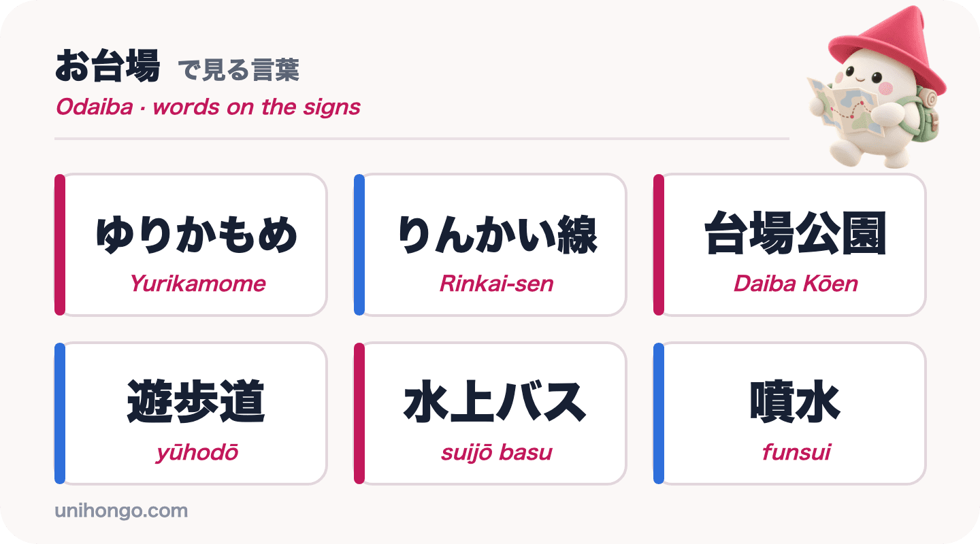Click the subtitle 'Odaiba · words on the signs'
980x544 pixels.
click(x=208, y=107)
